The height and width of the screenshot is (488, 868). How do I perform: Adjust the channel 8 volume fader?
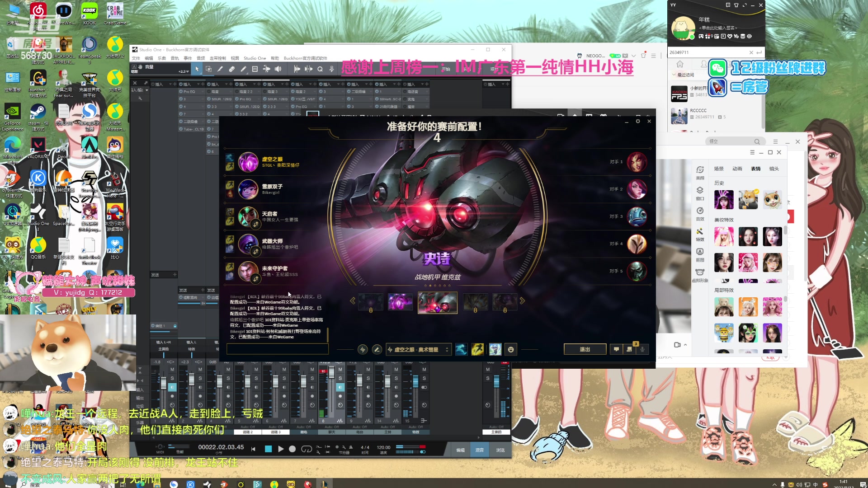point(331,372)
